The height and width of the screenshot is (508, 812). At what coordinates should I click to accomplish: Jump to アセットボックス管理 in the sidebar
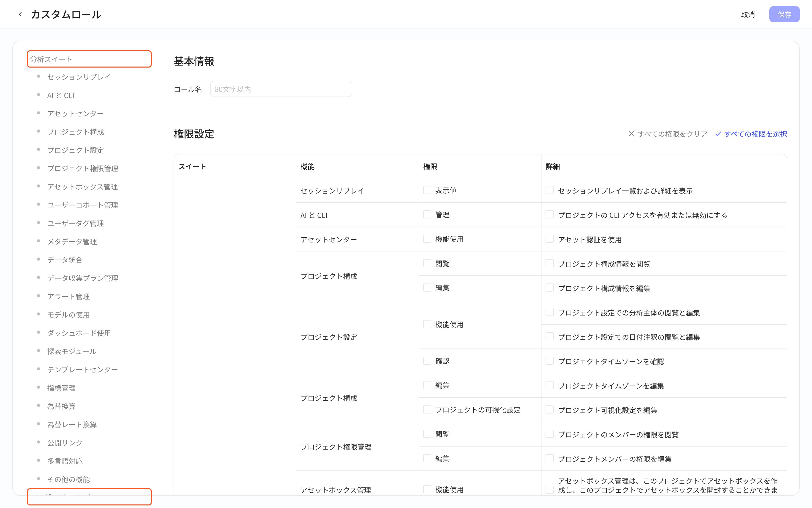[82, 187]
